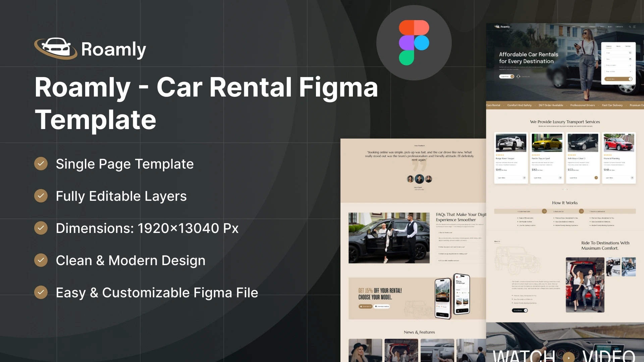Expand the second FAQ question row
This screenshot has width=644, height=362.
[x=461, y=247]
